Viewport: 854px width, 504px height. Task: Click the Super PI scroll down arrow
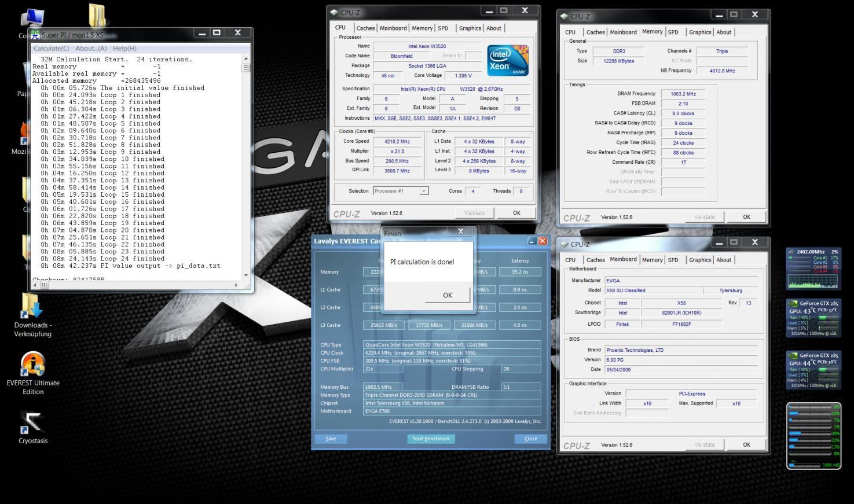pyautogui.click(x=246, y=275)
